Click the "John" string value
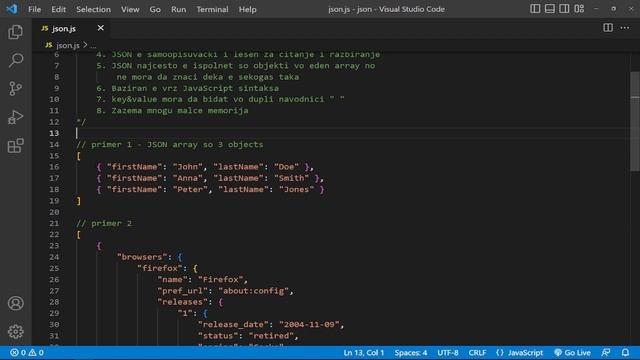The image size is (640, 360). pos(188,167)
